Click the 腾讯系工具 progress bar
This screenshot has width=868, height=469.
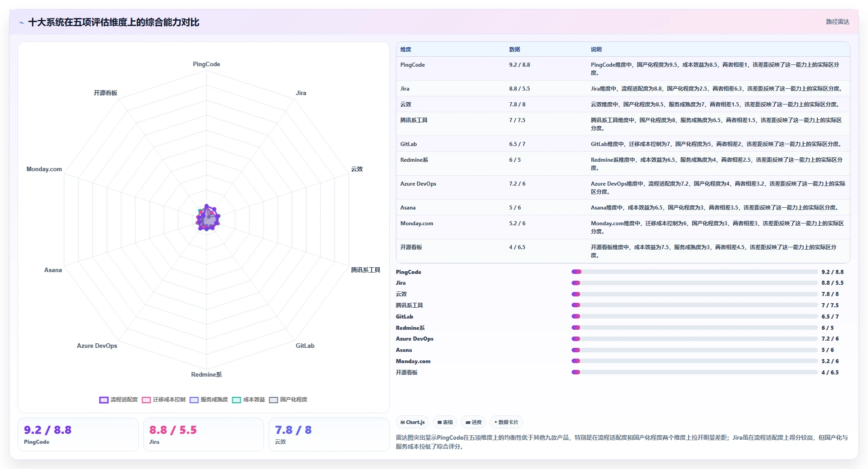click(x=695, y=305)
